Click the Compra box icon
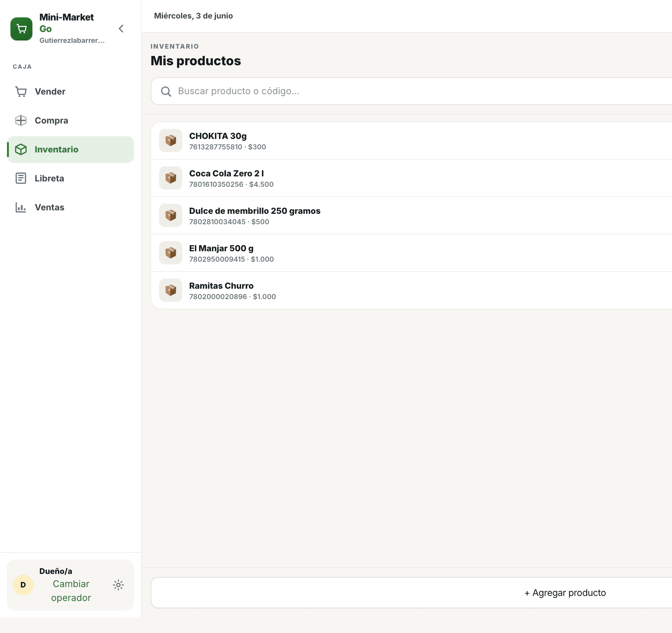The width and height of the screenshot is (672, 633). click(21, 120)
